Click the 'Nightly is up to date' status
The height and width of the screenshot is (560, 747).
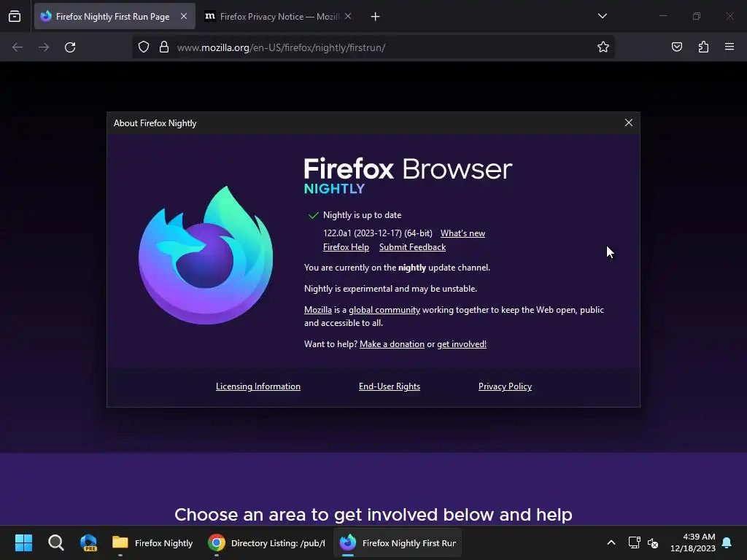click(x=362, y=215)
